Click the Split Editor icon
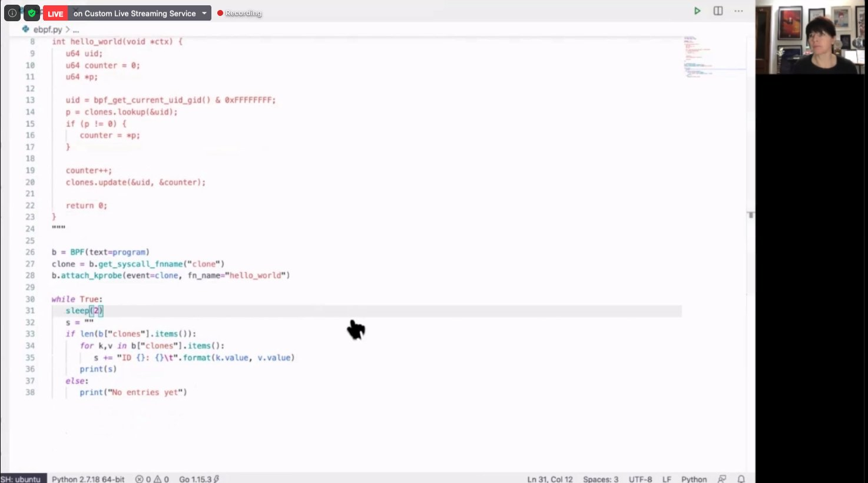Viewport: 868px width, 483px height. 718,11
